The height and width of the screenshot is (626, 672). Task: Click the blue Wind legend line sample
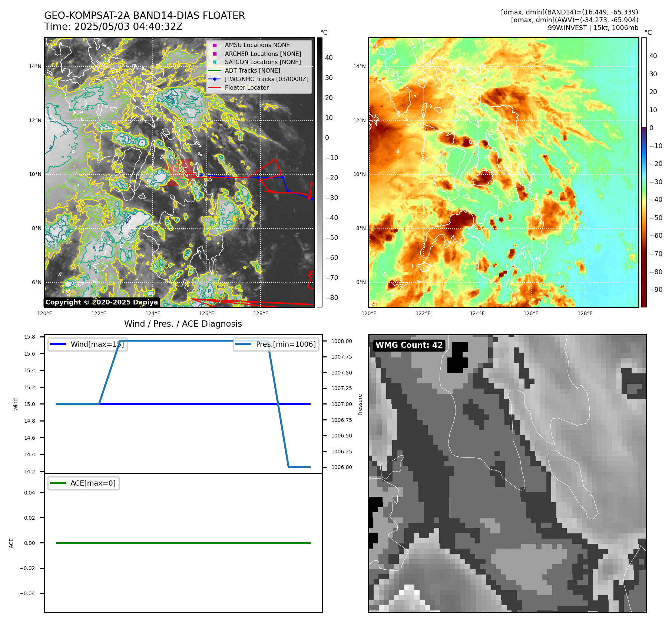[58, 344]
